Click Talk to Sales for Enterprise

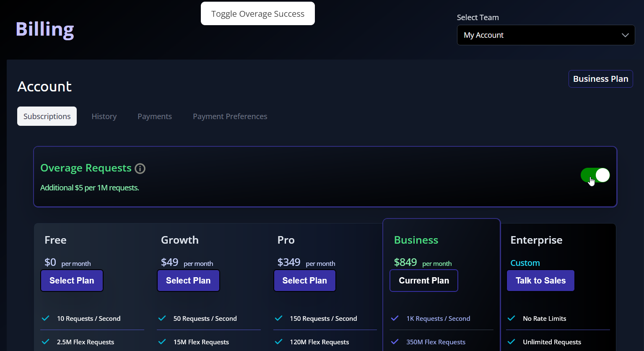[x=540, y=281]
